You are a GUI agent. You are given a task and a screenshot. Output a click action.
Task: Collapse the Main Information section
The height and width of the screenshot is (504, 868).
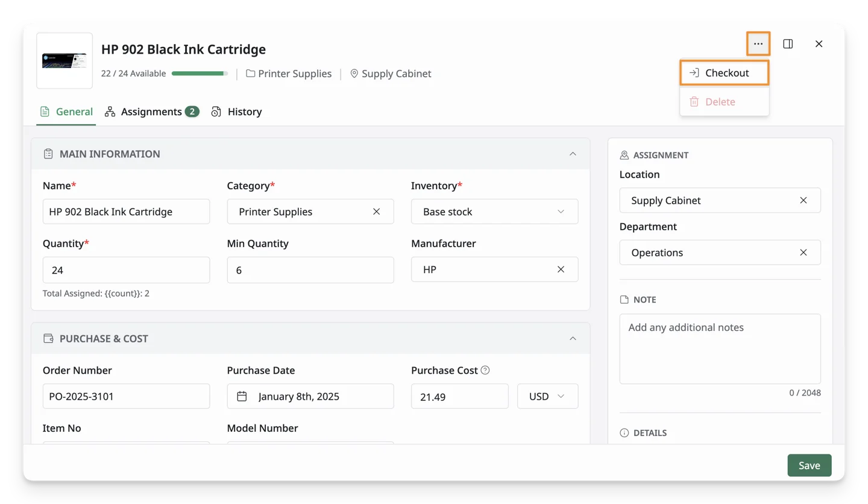573,154
